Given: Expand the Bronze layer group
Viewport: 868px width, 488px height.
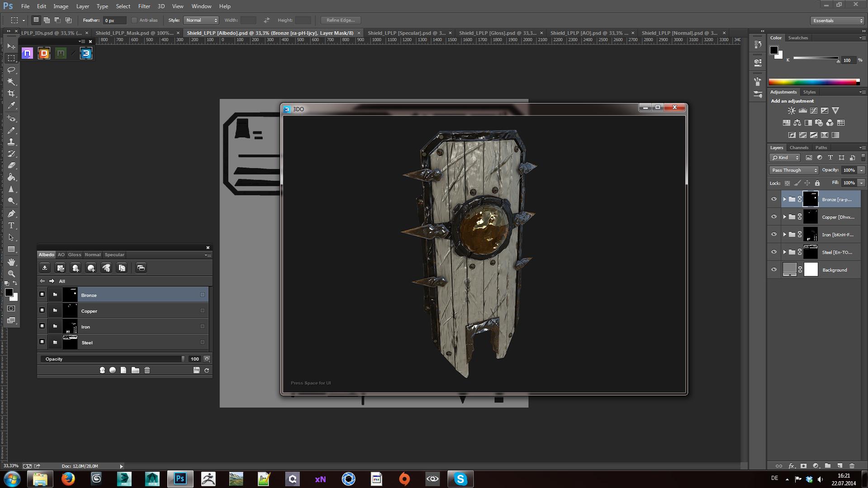Looking at the screenshot, I should tap(785, 199).
